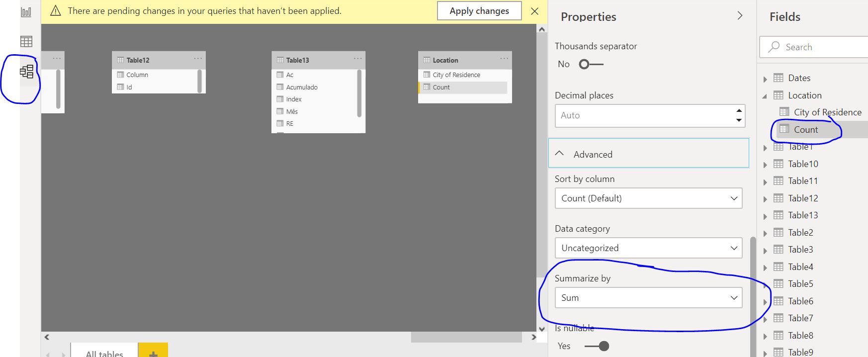
Task: Expand the Dates table in Fields
Action: (765, 79)
